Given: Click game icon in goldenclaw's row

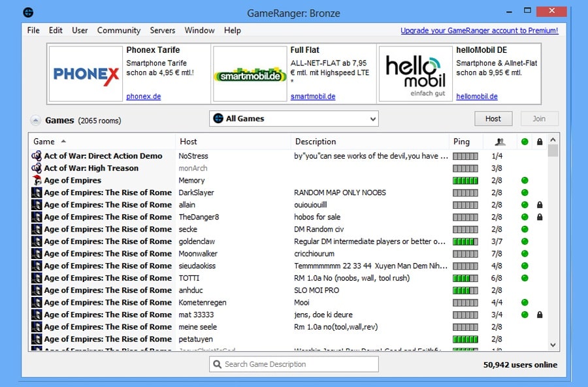Looking at the screenshot, I should coord(37,241).
